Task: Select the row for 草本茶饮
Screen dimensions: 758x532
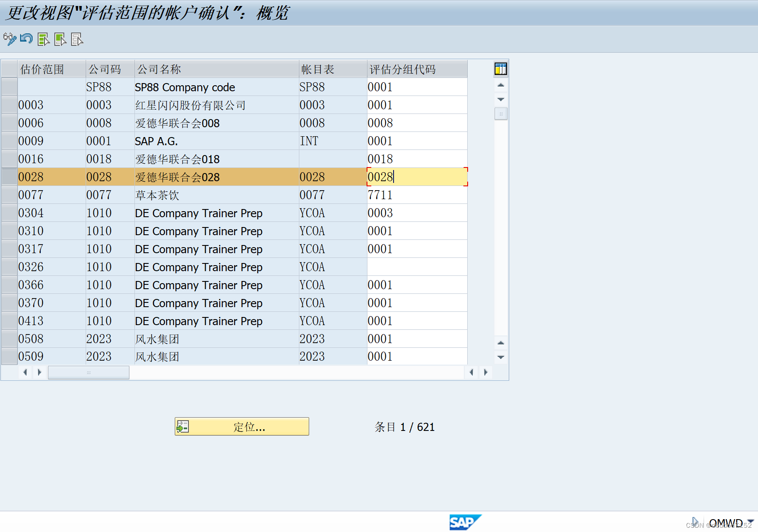Action: pos(9,194)
